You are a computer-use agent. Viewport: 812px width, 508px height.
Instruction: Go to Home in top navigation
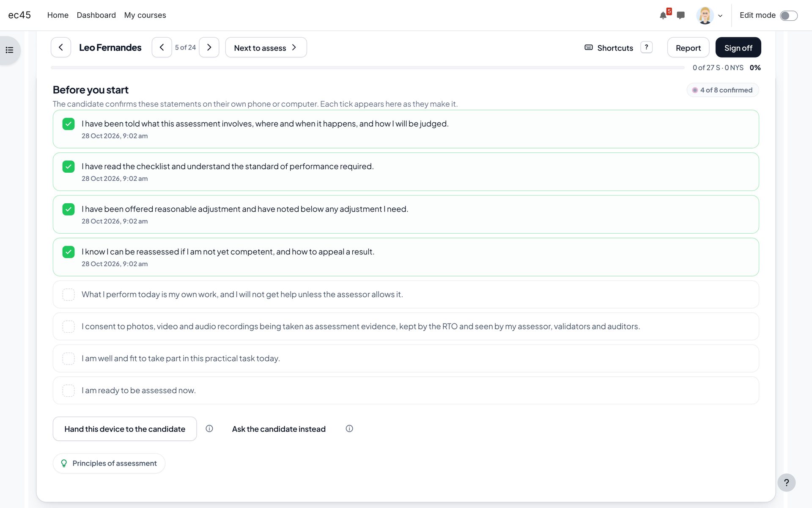pos(58,15)
